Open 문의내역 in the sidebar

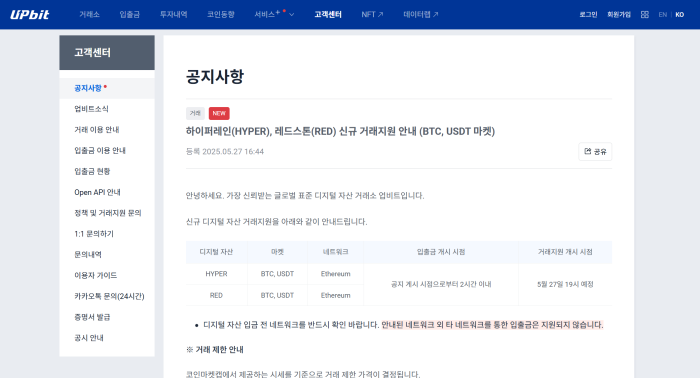click(x=107, y=254)
